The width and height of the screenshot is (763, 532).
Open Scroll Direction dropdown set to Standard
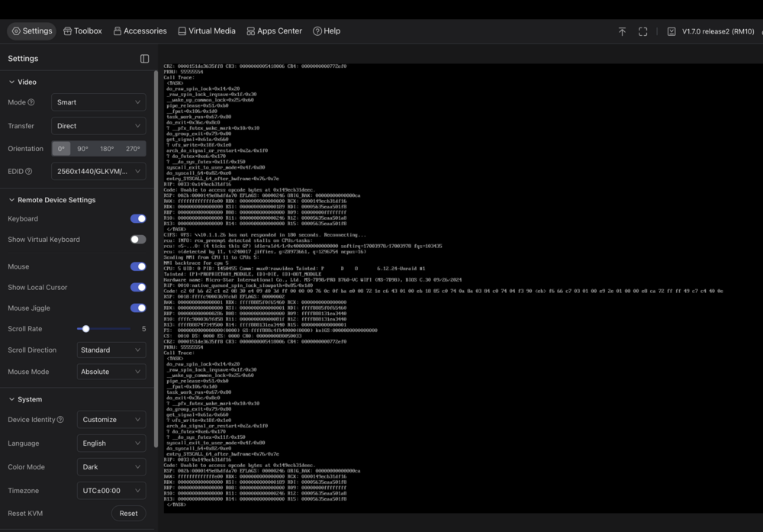[111, 350]
